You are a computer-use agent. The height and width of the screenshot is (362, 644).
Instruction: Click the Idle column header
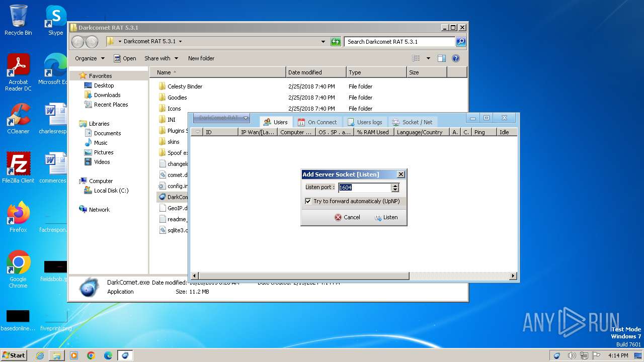507,132
